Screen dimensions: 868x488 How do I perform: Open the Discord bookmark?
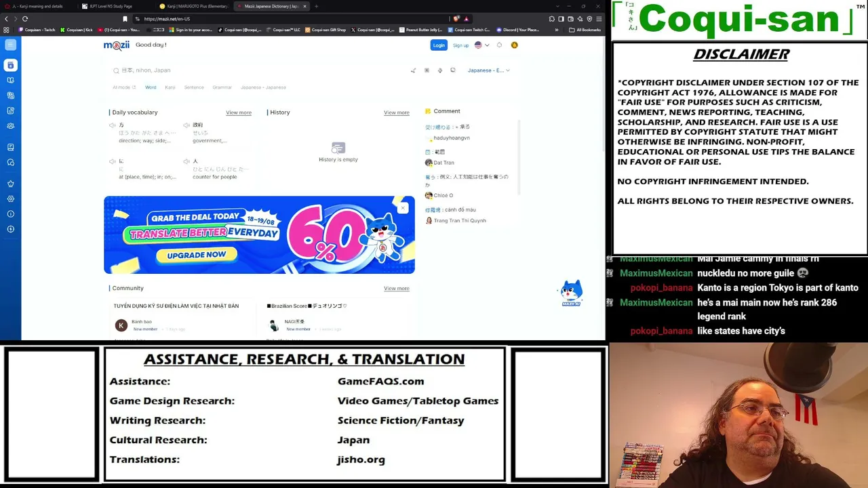click(x=519, y=30)
